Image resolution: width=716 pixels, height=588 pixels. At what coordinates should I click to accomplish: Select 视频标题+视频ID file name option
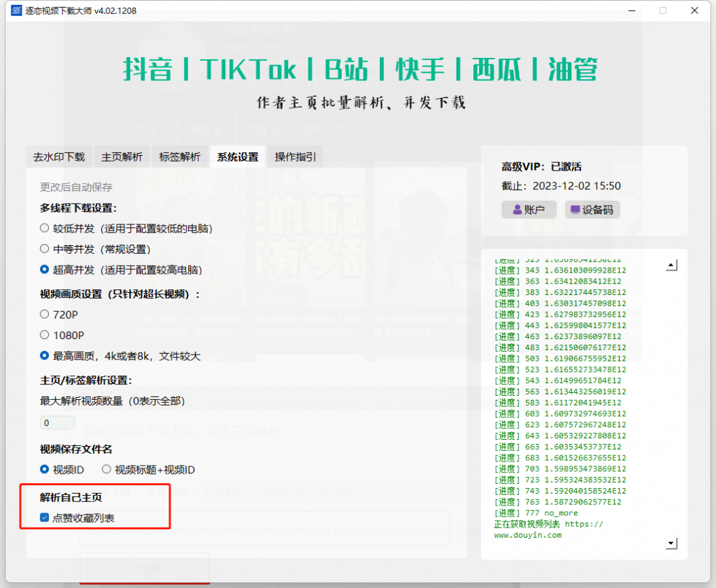click(x=106, y=469)
